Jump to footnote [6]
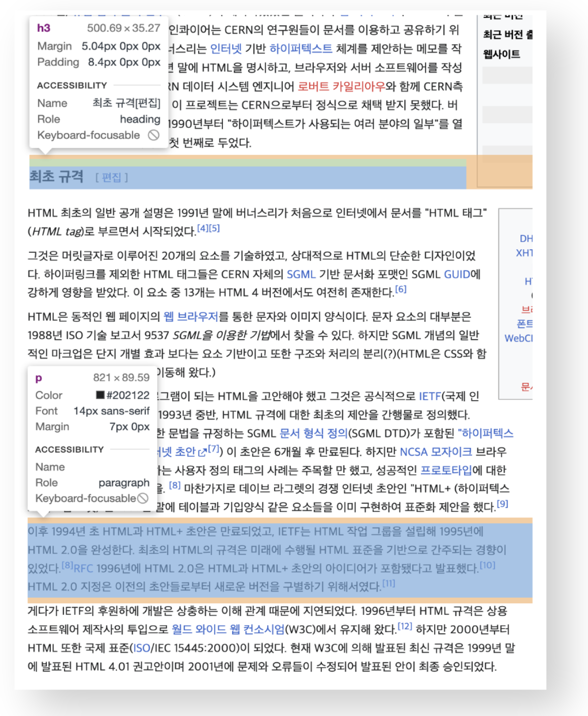The width and height of the screenshot is (588, 716). [401, 289]
